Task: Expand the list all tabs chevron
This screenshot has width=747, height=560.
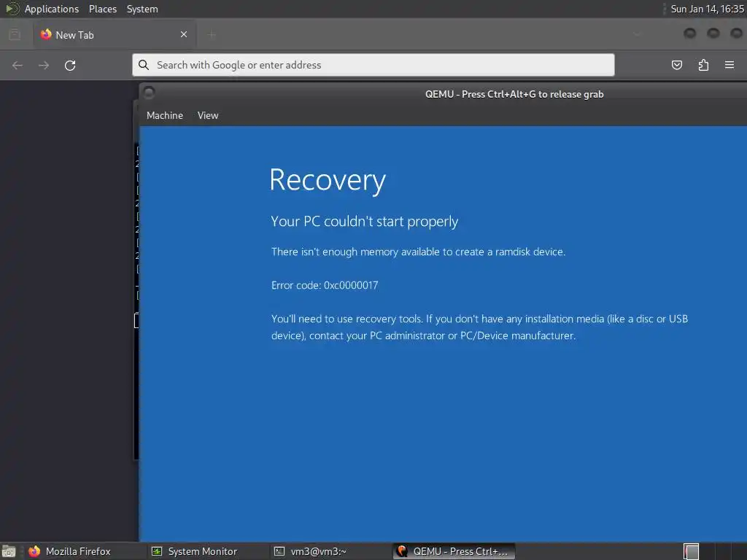Action: pyautogui.click(x=636, y=34)
